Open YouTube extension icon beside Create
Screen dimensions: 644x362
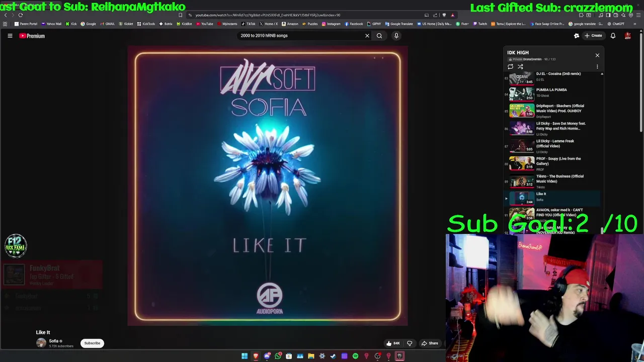coord(577,36)
